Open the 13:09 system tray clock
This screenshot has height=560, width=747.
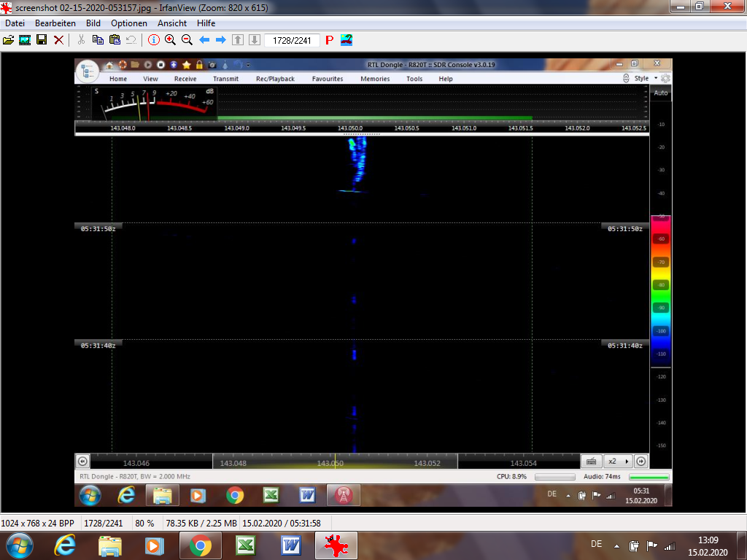pos(708,546)
